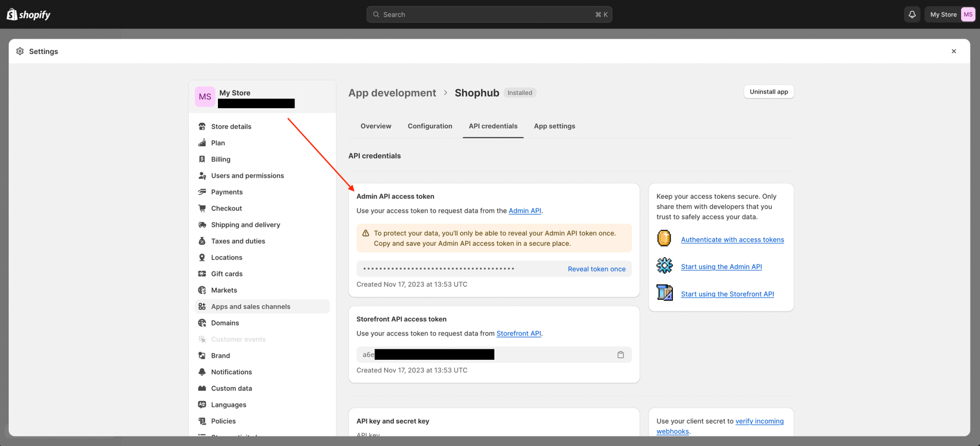The height and width of the screenshot is (446, 980).
Task: Click the Settings gear icon
Action: (20, 51)
